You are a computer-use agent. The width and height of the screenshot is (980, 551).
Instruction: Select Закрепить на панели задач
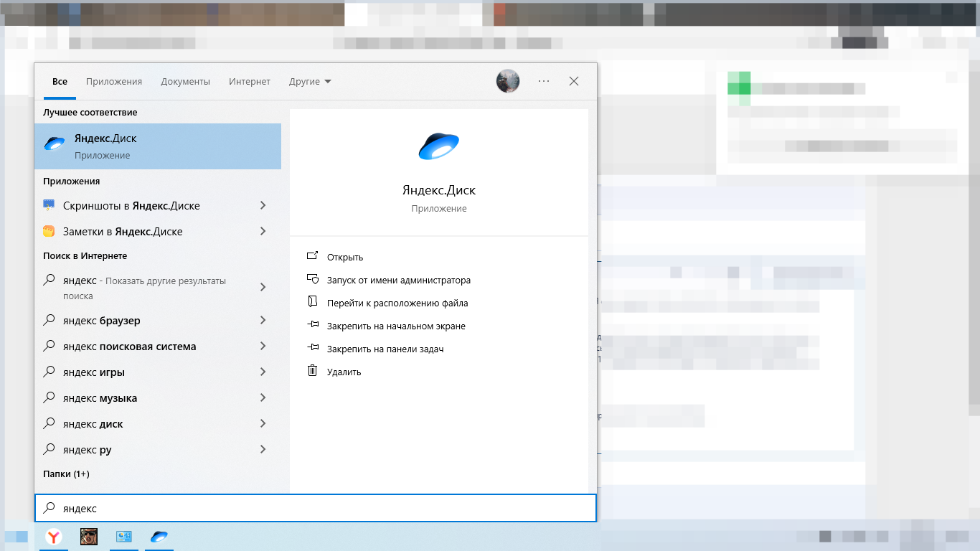pos(385,349)
